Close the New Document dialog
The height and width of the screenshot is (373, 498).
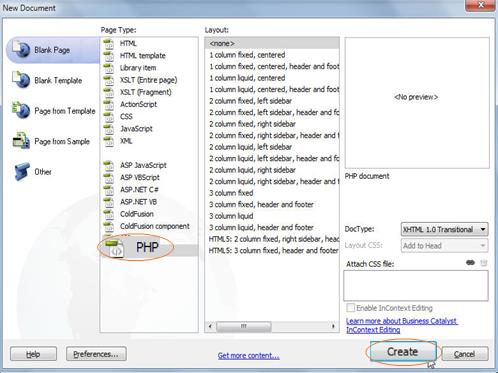click(480, 5)
